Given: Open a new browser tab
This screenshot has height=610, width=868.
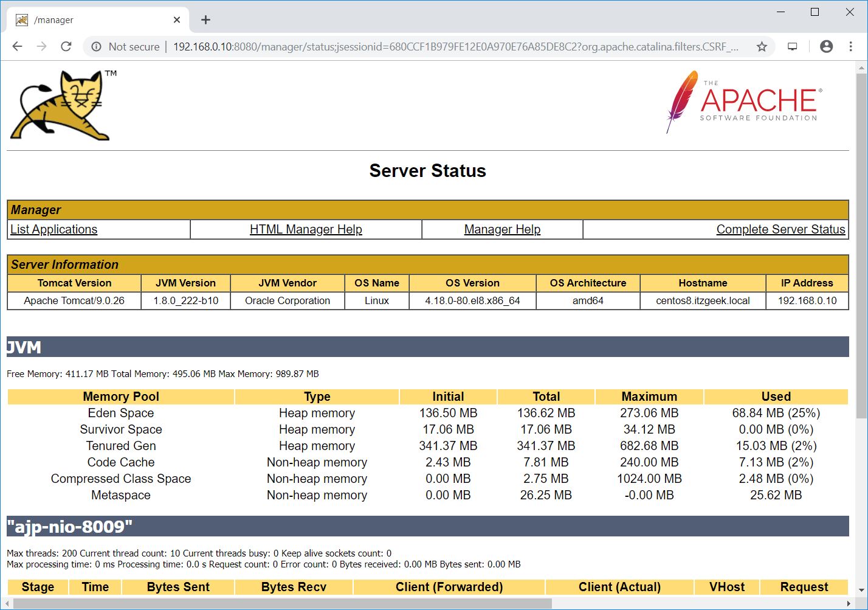Looking at the screenshot, I should 205,20.
